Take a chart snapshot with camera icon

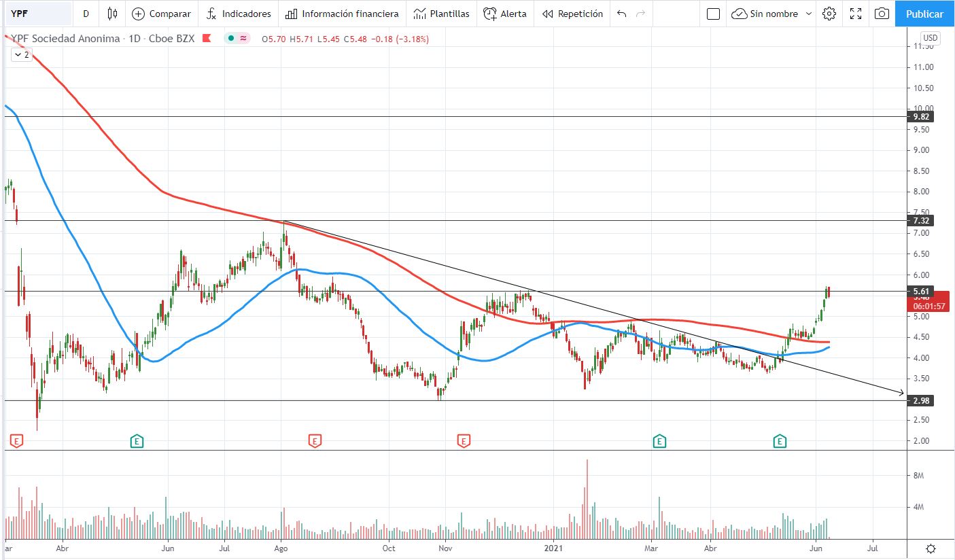[x=882, y=14]
